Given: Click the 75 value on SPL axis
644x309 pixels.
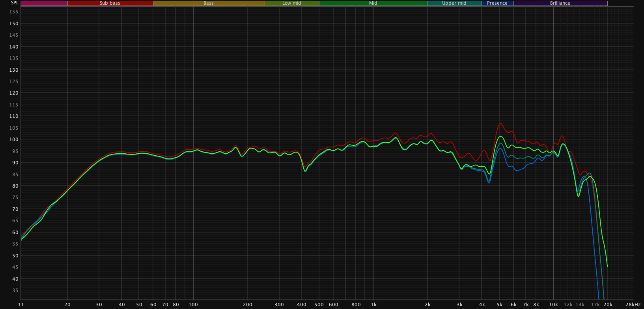Looking at the screenshot, I should [15, 197].
